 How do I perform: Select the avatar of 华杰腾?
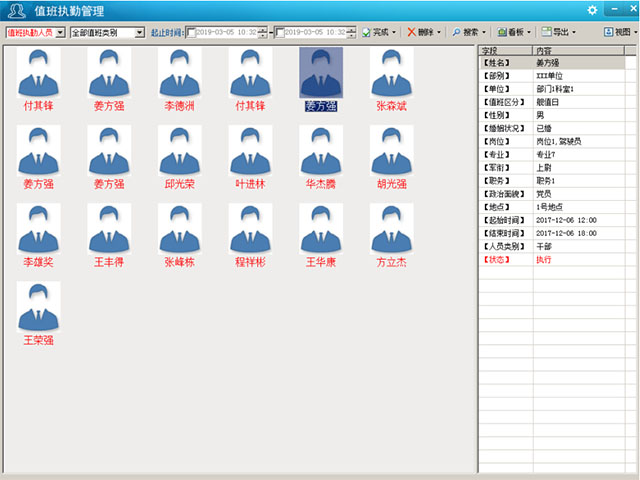pyautogui.click(x=321, y=151)
